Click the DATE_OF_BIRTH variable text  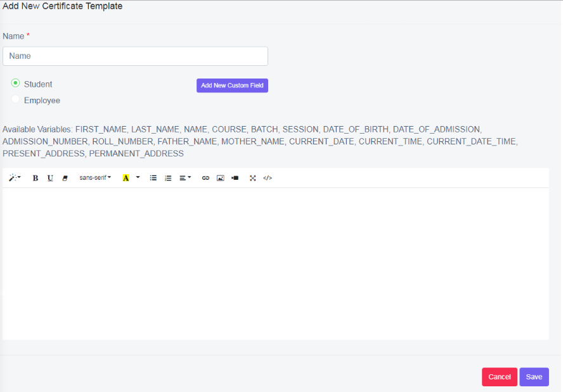pos(356,129)
